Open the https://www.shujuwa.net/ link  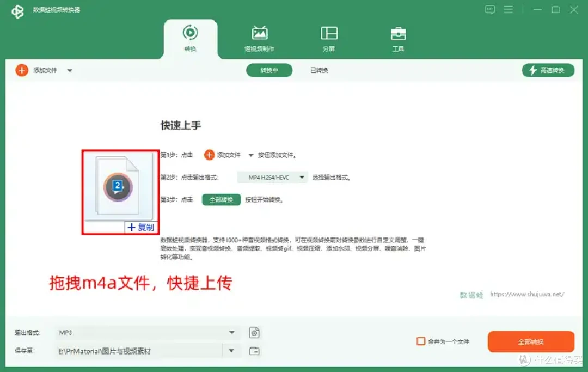tap(527, 294)
